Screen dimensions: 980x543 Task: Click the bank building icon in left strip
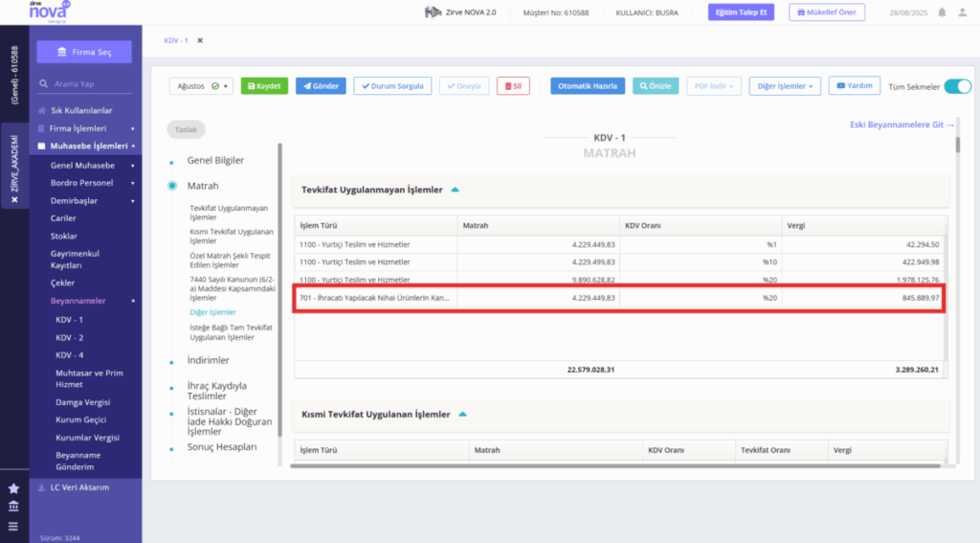point(13,507)
